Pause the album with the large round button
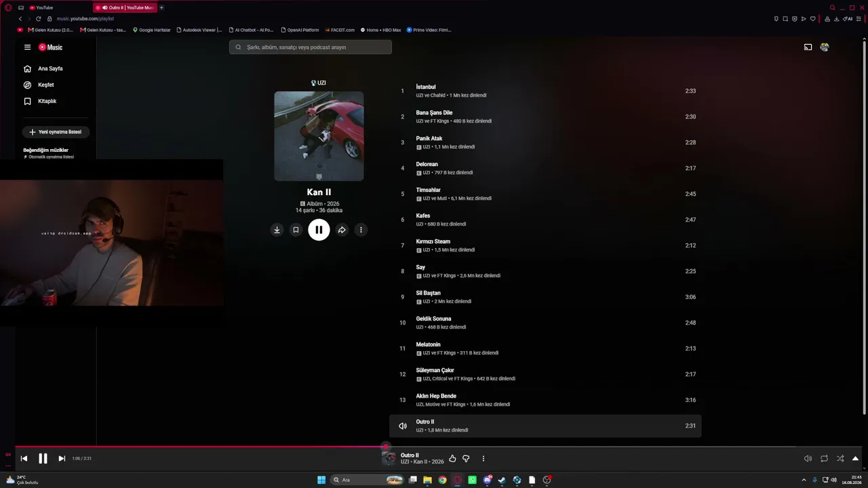The image size is (868, 488). coord(319,230)
